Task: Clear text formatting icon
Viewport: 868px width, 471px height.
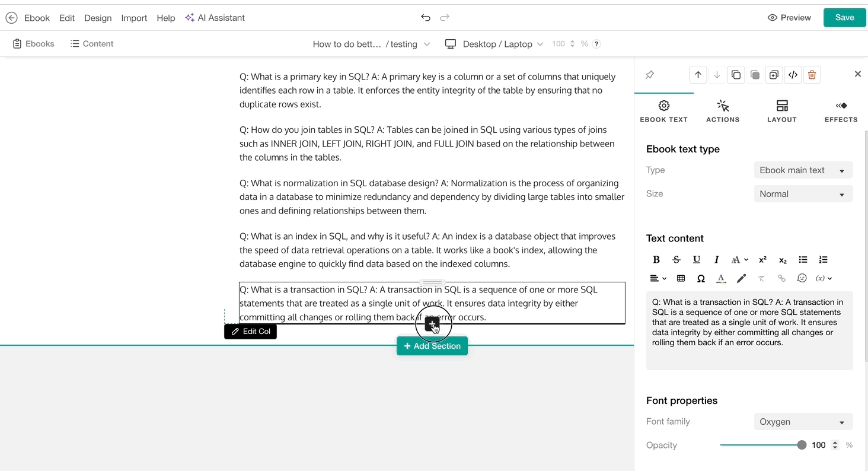Action: pyautogui.click(x=761, y=278)
